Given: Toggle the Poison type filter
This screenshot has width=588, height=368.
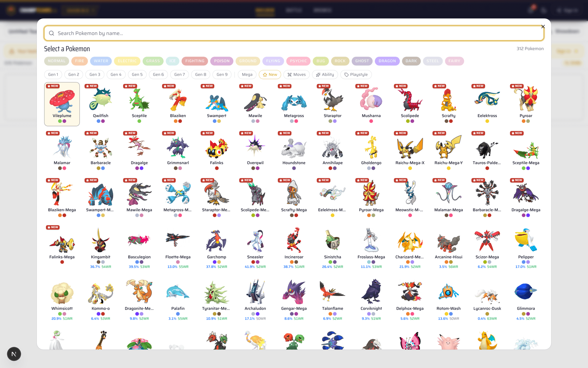Looking at the screenshot, I should coord(222,61).
